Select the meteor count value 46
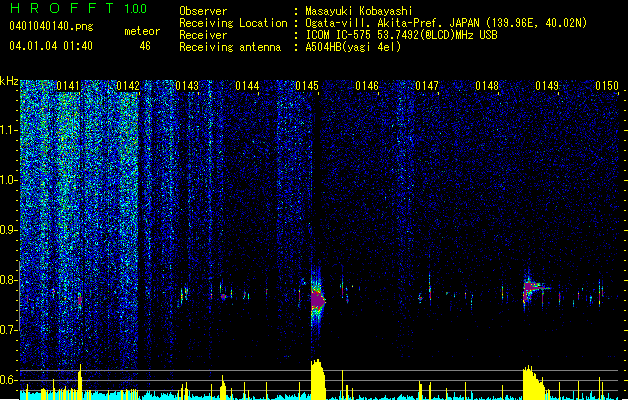Viewport: 629px width, 400px height. point(145,46)
